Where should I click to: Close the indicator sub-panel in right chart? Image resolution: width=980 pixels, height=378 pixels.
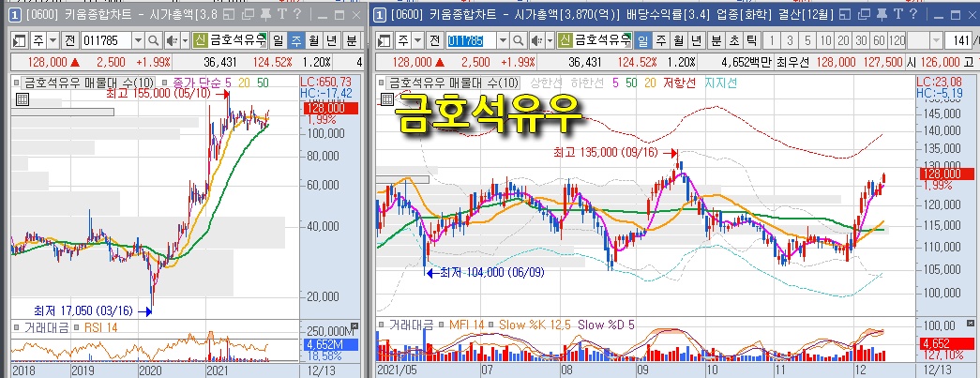point(970,323)
